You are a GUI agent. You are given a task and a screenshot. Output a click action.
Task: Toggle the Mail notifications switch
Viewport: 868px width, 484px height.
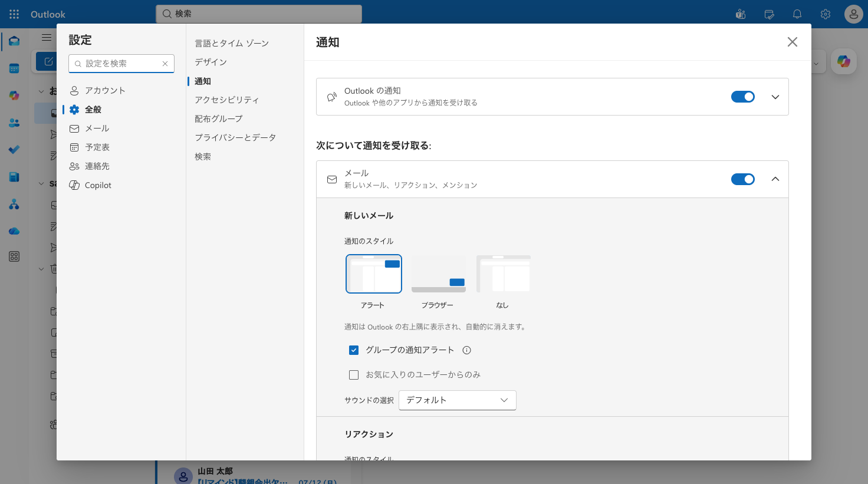pyautogui.click(x=743, y=179)
